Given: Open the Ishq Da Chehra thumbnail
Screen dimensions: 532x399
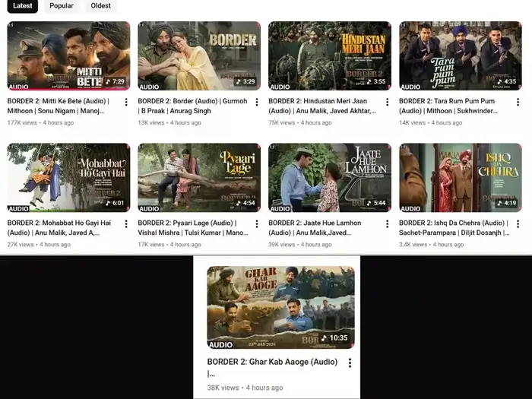Looking at the screenshot, I should click(x=460, y=178).
